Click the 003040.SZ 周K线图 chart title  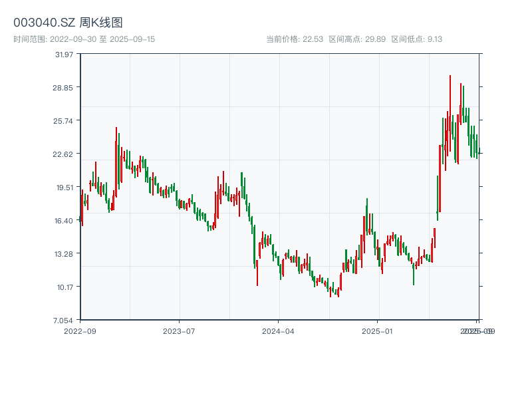click(x=68, y=23)
